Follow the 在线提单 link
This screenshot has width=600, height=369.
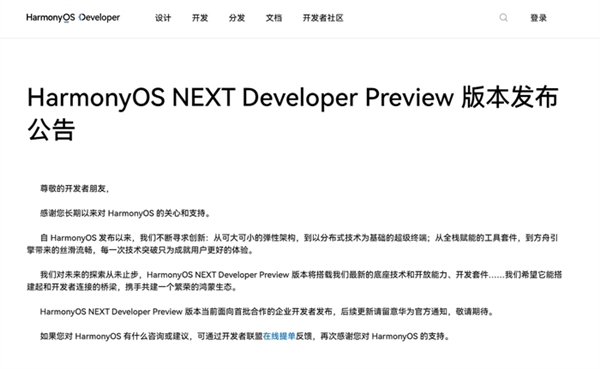pyautogui.click(x=279, y=336)
